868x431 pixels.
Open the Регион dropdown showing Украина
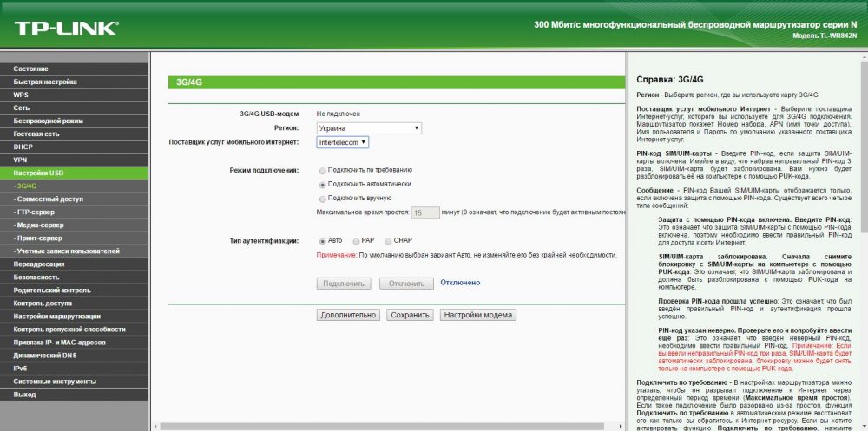pyautogui.click(x=369, y=128)
